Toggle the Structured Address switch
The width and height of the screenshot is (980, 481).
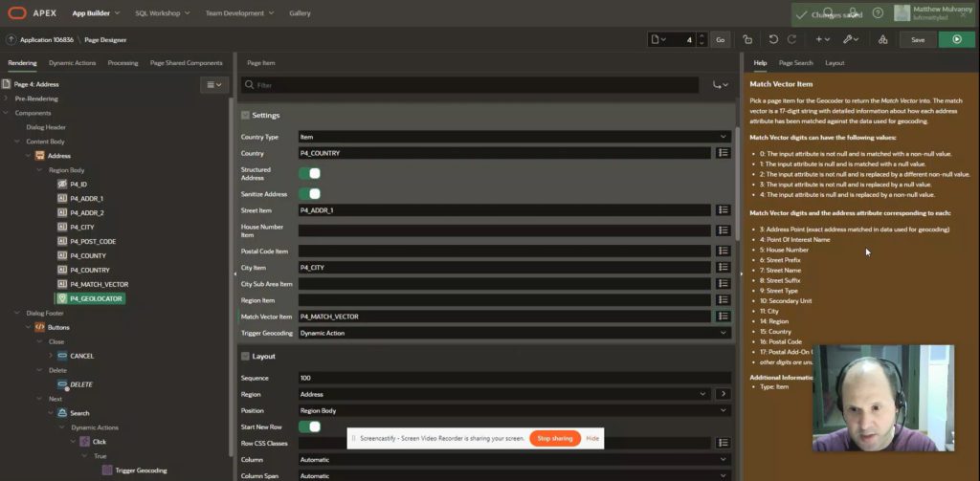pos(309,173)
